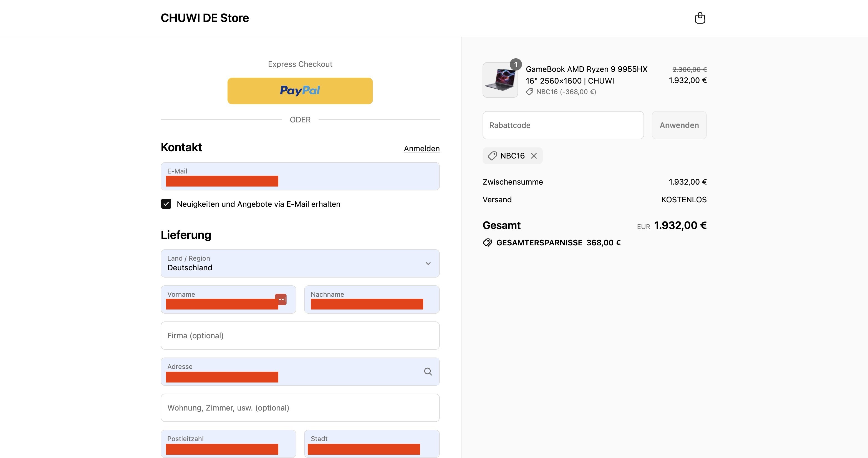Open the password manager icon in Vorname field
The width and height of the screenshot is (868, 458).
pos(281,299)
